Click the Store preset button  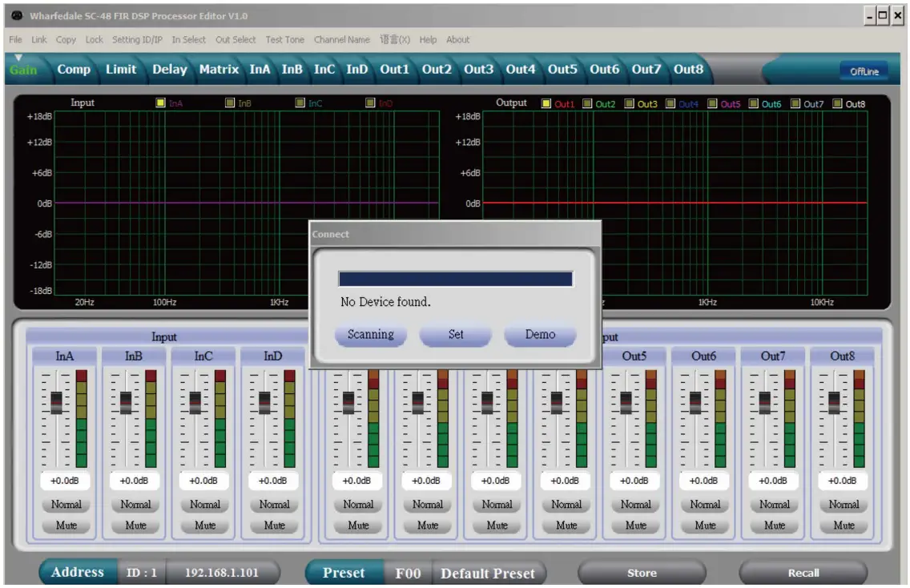(642, 573)
